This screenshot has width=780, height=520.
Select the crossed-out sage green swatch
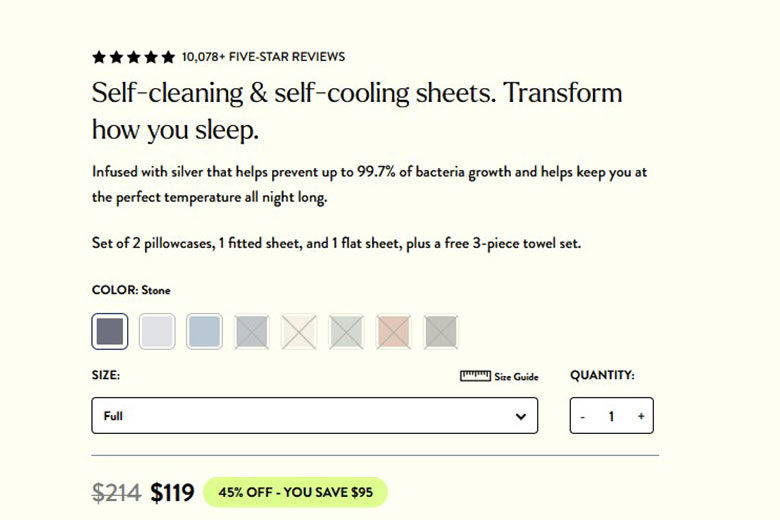click(346, 331)
